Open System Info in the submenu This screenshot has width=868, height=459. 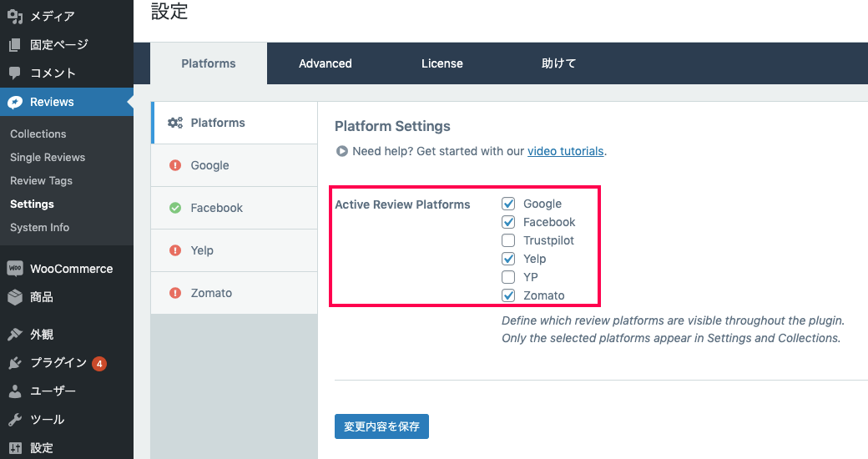click(x=40, y=228)
